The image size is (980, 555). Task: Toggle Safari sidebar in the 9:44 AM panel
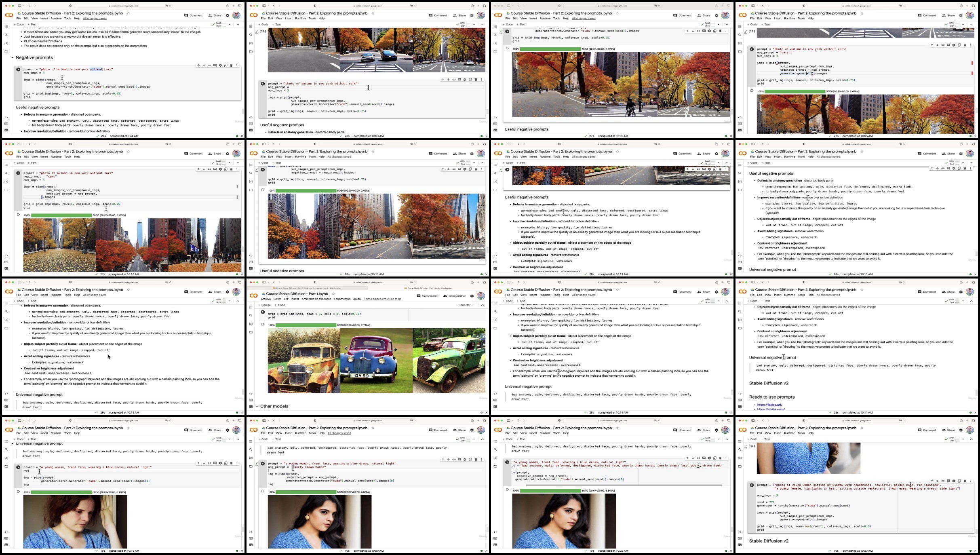coord(20,6)
